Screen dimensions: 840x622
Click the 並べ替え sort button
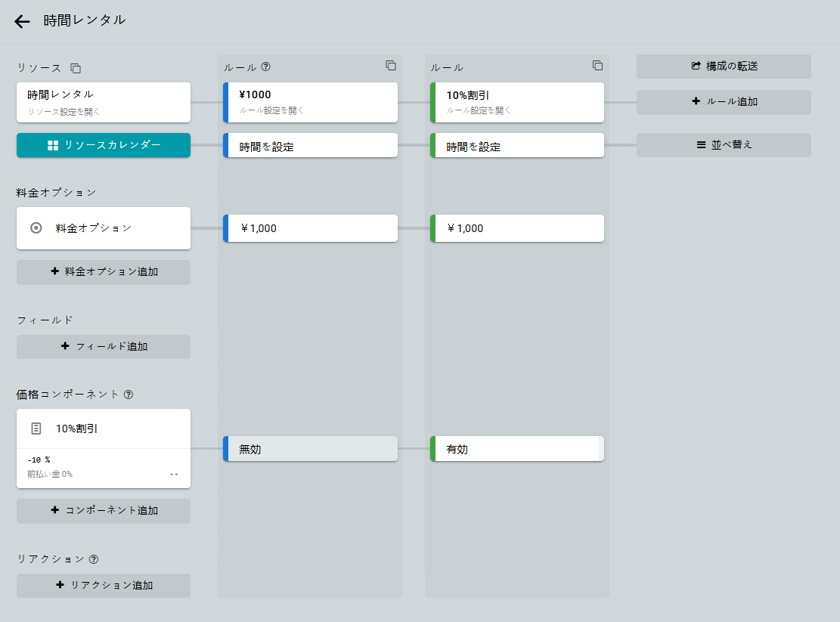[724, 145]
